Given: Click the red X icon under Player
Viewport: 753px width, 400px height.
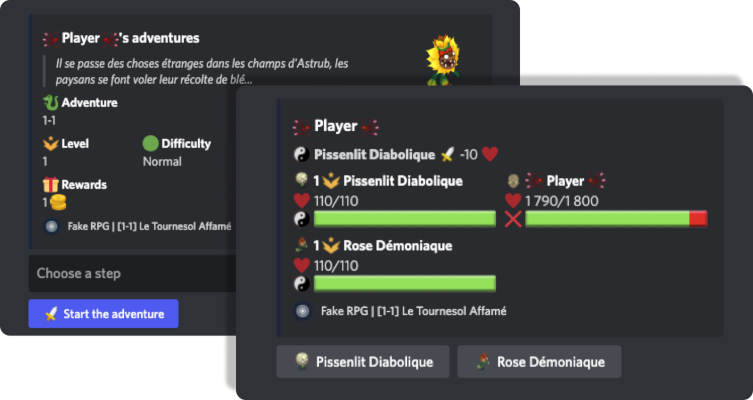Looking at the screenshot, I should [514, 219].
